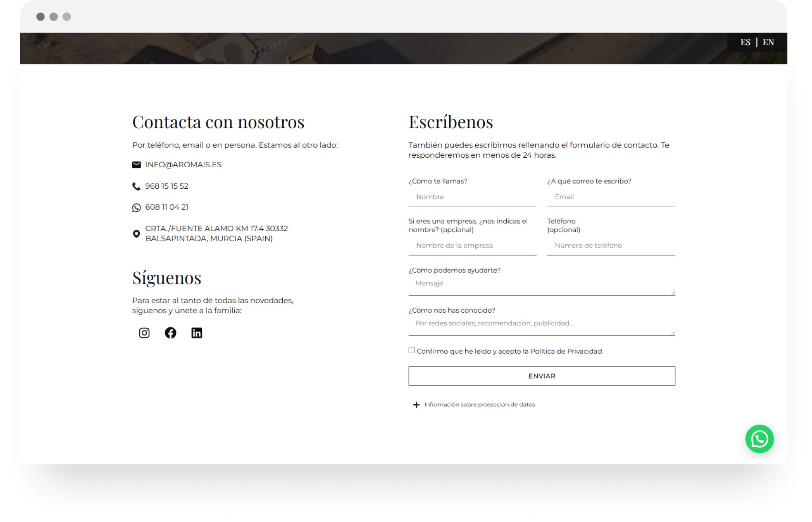Click the Confirmo que he leído privacy text
The height and width of the screenshot is (522, 812).
509,351
